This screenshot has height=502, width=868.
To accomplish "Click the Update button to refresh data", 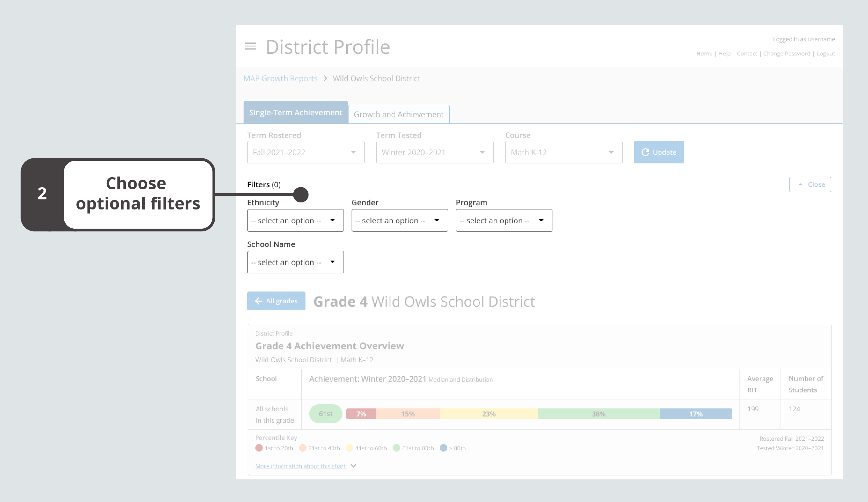I will click(658, 152).
